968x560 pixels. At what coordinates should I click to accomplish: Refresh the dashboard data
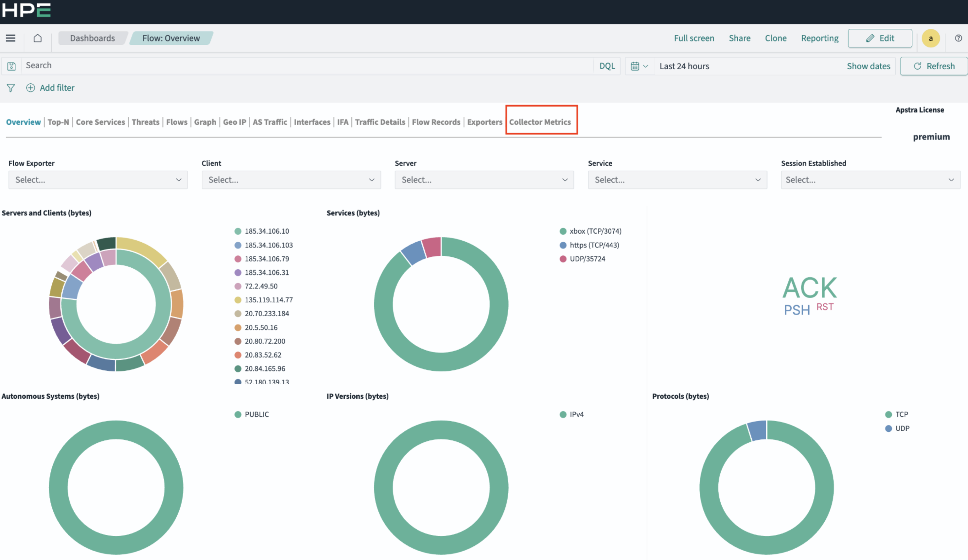pyautogui.click(x=933, y=66)
